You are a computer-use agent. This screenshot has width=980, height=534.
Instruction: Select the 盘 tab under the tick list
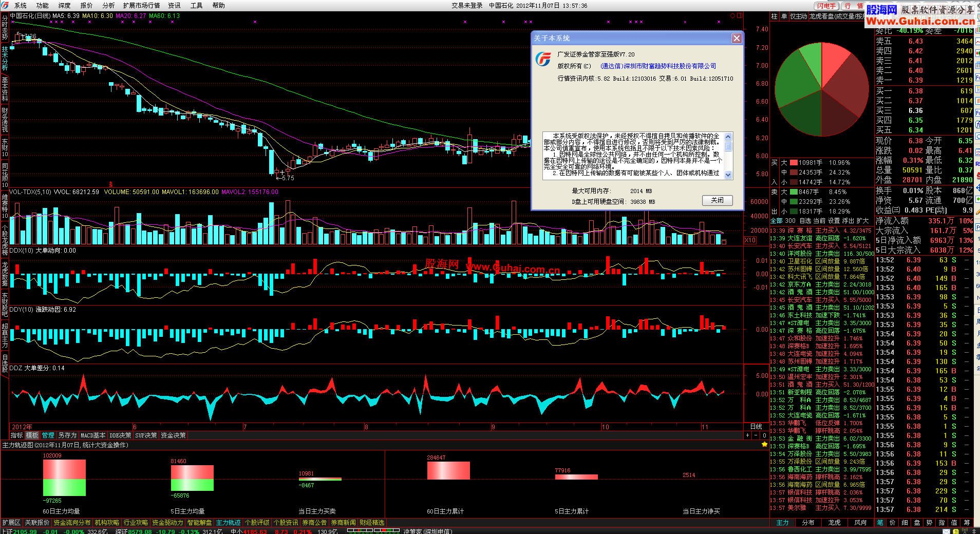coord(917,523)
